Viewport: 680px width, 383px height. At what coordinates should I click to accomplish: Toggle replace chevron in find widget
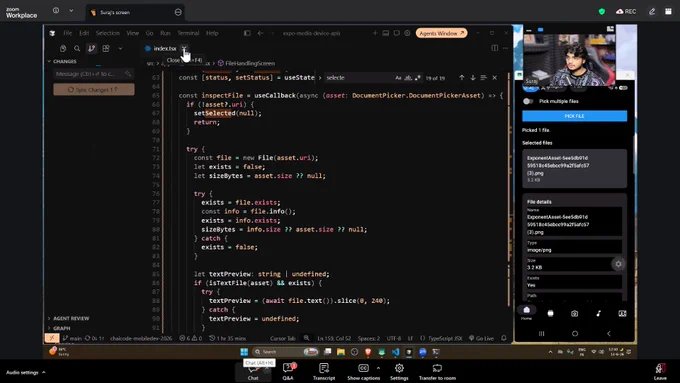click(320, 78)
